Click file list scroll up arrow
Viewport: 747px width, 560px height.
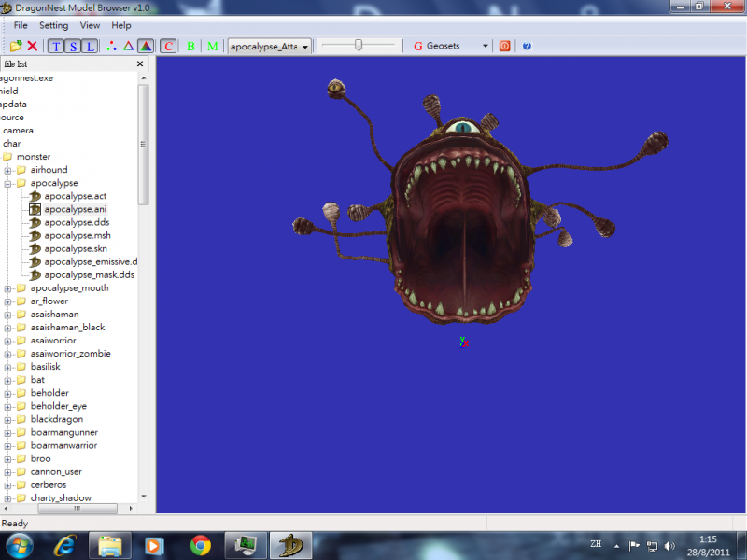coord(144,78)
